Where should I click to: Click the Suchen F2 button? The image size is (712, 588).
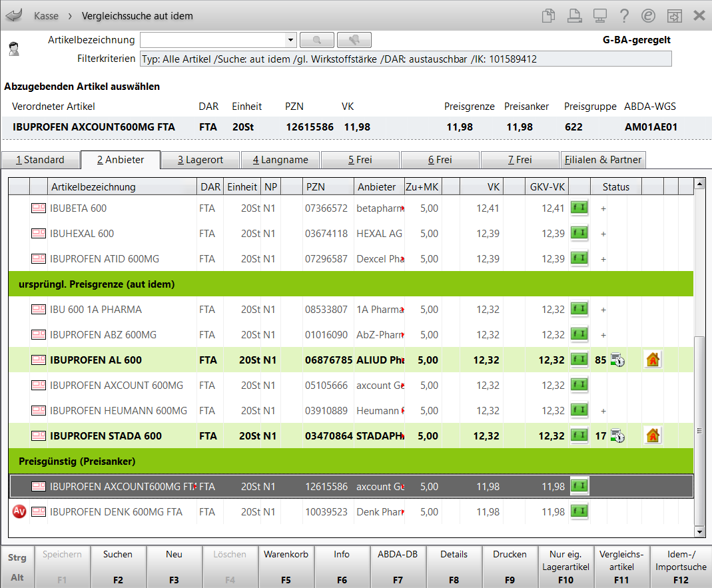[118, 567]
